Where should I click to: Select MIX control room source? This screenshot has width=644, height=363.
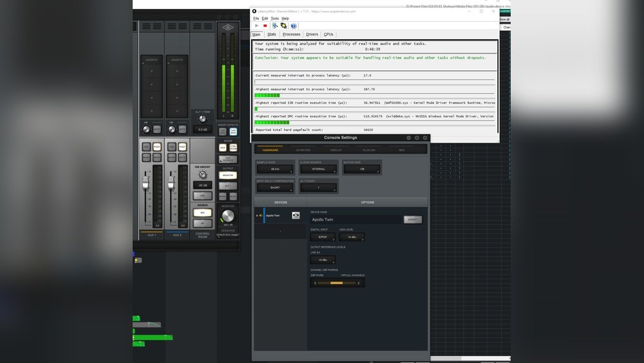pos(202,213)
